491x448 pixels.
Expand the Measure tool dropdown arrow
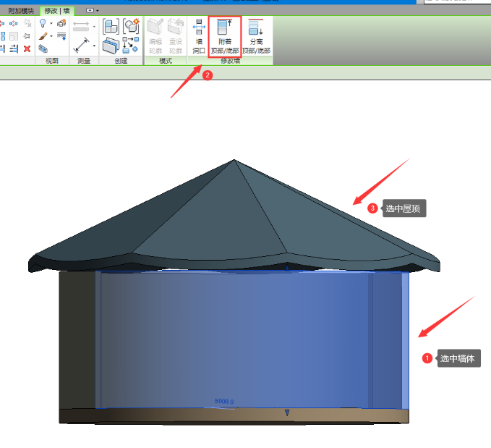click(94, 26)
